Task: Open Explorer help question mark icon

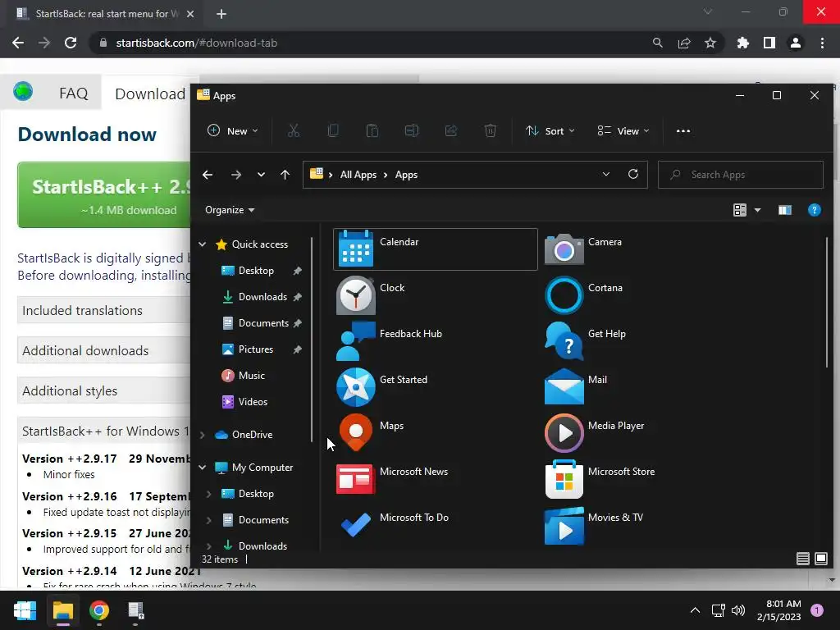Action: tap(815, 210)
